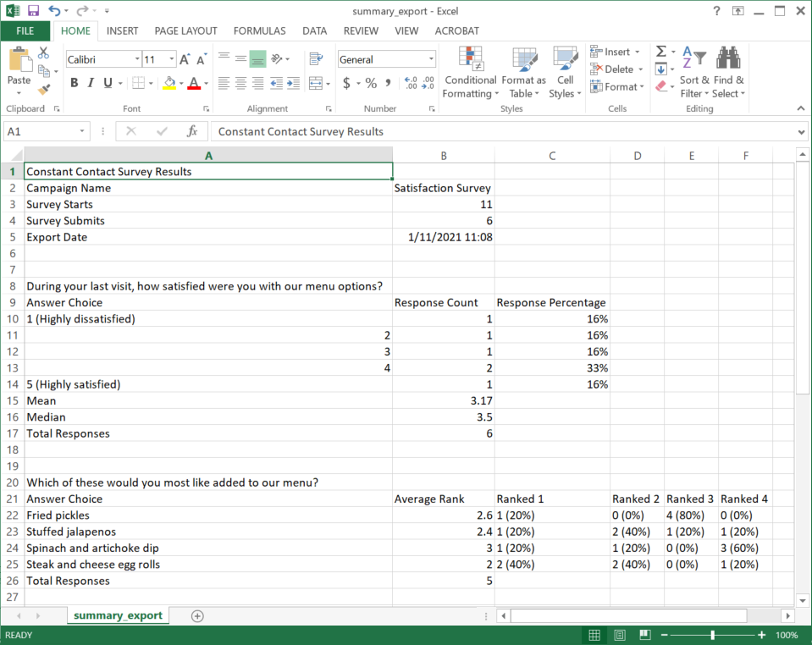
Task: Increase decimal places
Action: 412,83
